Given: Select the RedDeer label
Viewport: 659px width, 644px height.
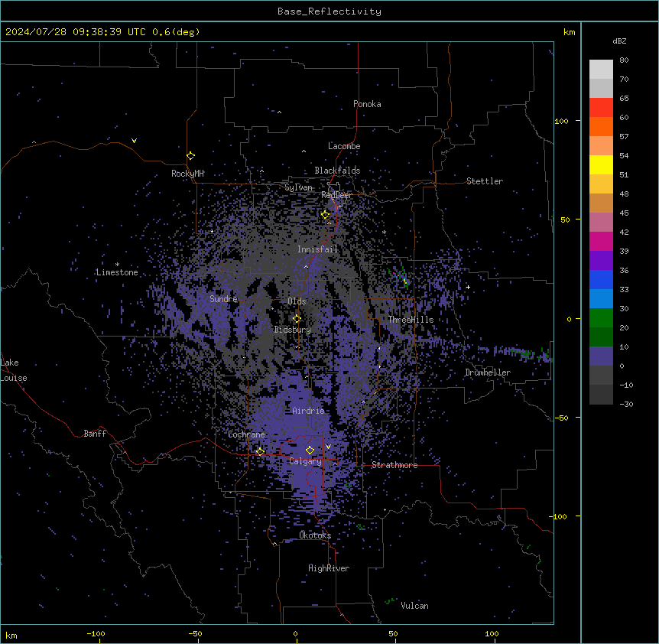Looking at the screenshot, I should click(336, 195).
